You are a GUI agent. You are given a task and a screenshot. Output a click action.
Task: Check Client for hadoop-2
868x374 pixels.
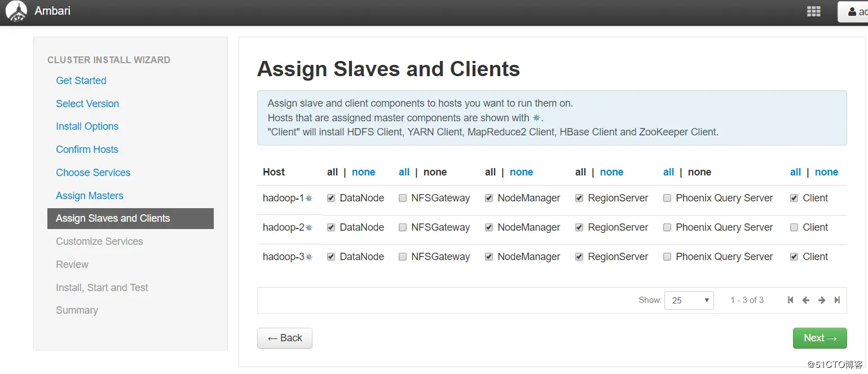794,227
